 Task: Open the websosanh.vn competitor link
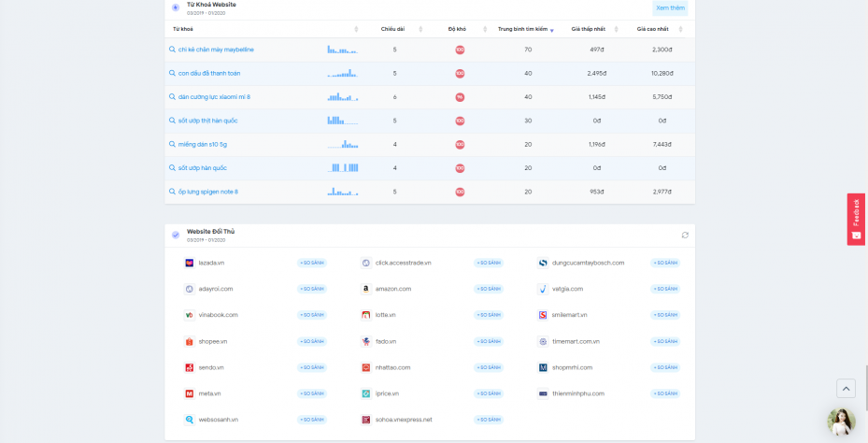(219, 420)
